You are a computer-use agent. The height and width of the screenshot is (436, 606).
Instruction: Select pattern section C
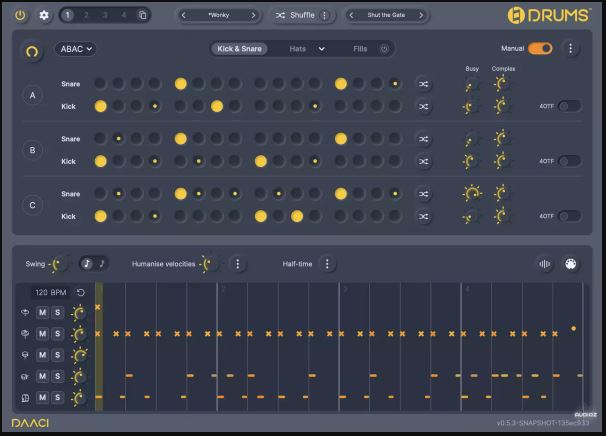click(32, 205)
